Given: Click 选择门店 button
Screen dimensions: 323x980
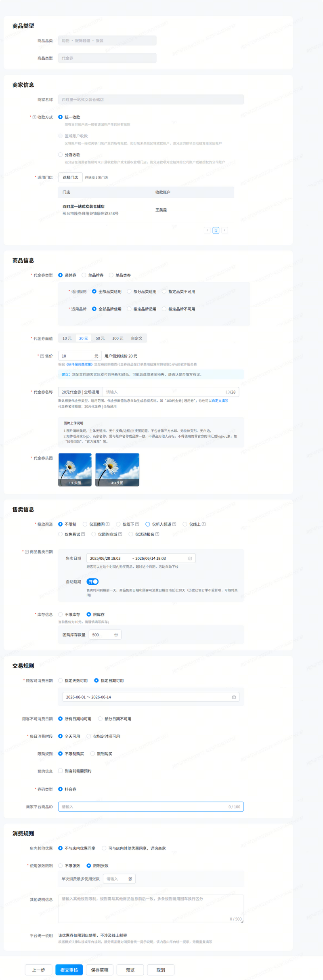Looking at the screenshot, I should (x=70, y=177).
